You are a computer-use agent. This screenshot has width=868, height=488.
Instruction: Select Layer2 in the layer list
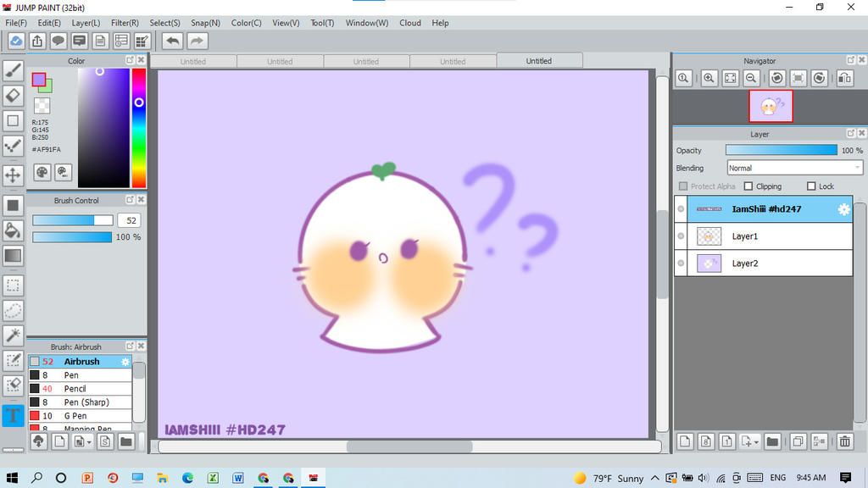[764, 263]
